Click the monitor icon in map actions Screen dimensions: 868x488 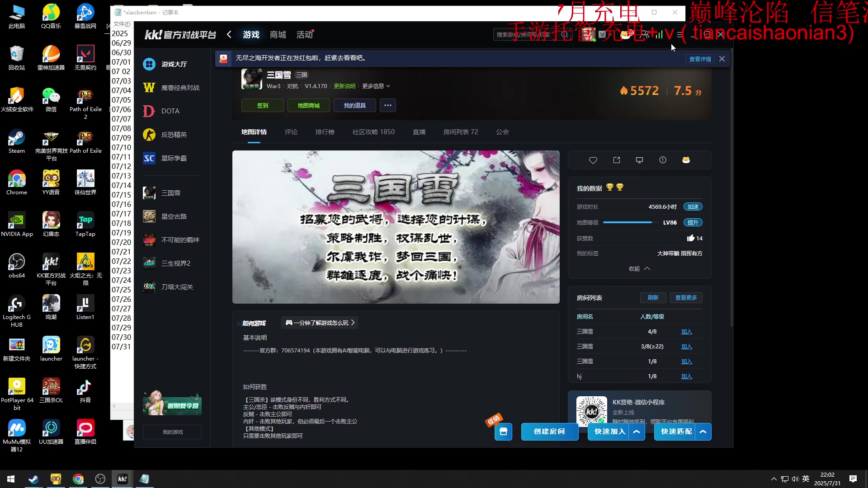[x=639, y=160]
